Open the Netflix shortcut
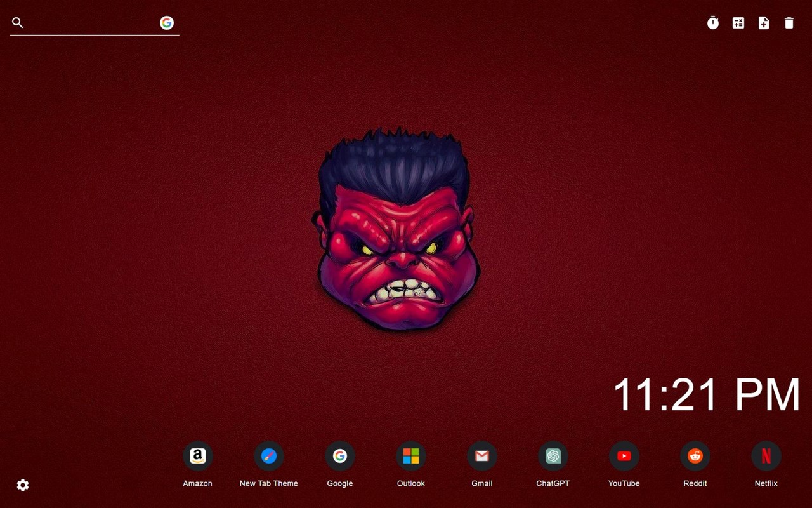Viewport: 812px width, 508px height. 766,456
